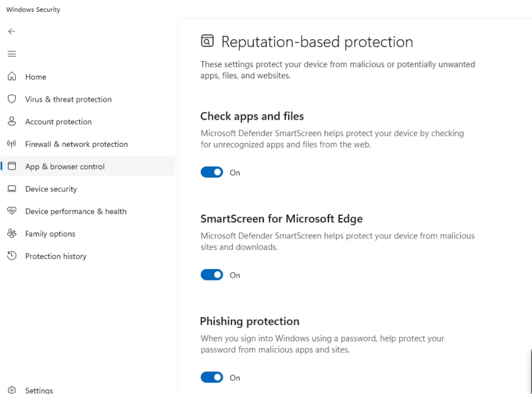Screen dimensions: 532x394
Task: Click the Firewall & network protection icon
Action: click(11, 144)
